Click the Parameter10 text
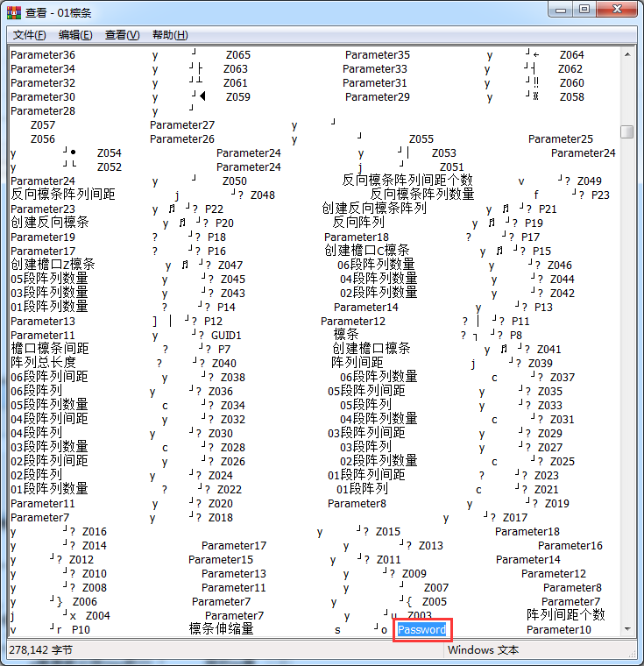Image resolution: width=644 pixels, height=666 pixels. (559, 629)
